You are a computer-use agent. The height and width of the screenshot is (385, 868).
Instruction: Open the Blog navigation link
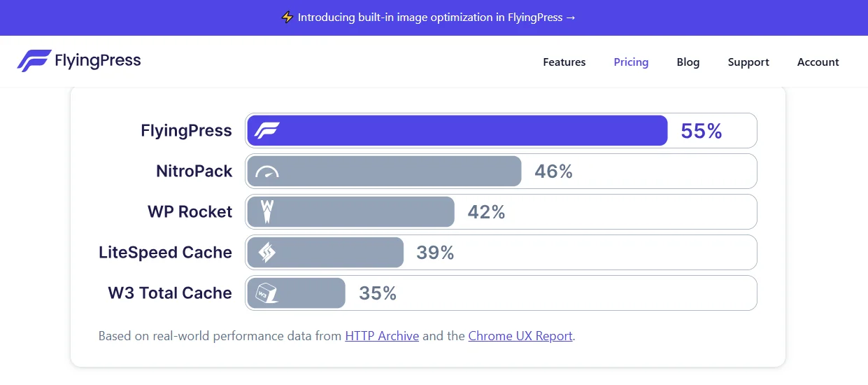[x=688, y=62]
